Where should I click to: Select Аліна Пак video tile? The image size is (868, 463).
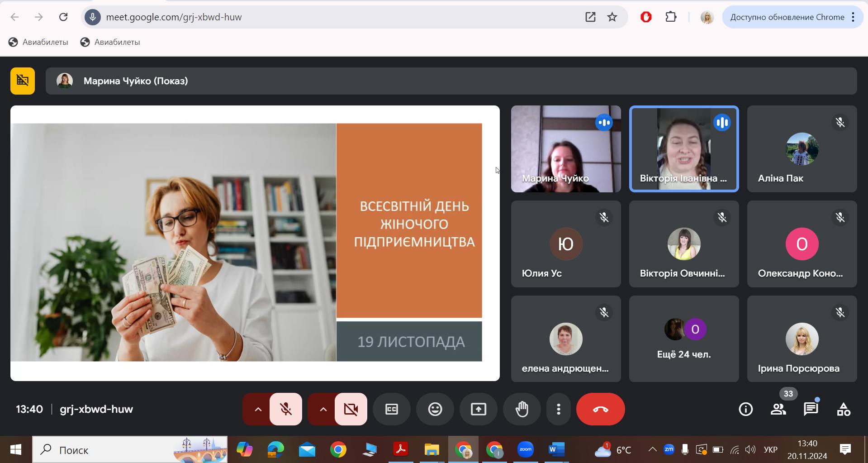point(802,149)
